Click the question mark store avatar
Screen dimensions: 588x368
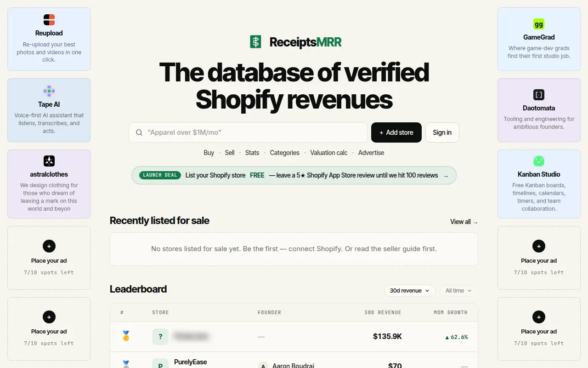(160, 337)
